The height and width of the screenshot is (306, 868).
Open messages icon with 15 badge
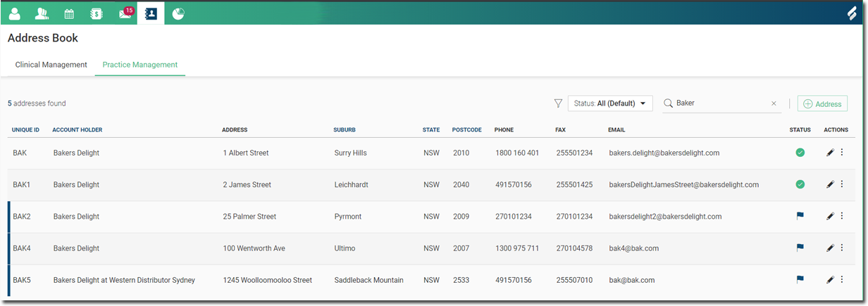125,13
